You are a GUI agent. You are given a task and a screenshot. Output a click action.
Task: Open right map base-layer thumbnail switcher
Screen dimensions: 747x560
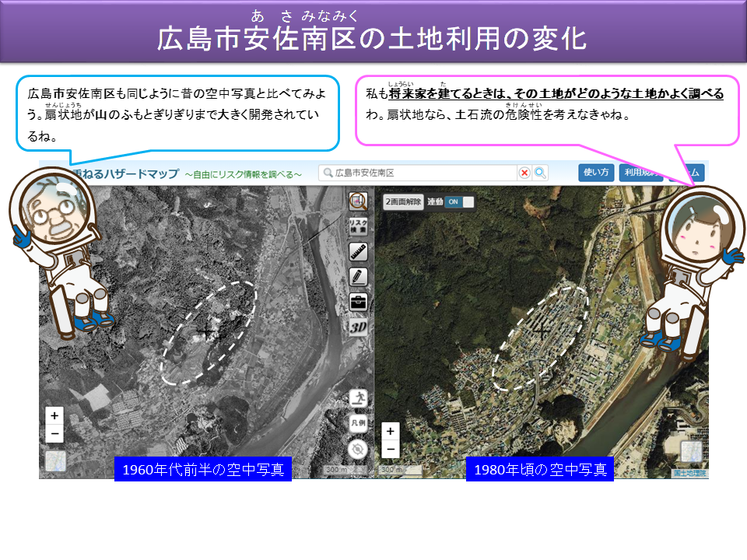coord(691,451)
